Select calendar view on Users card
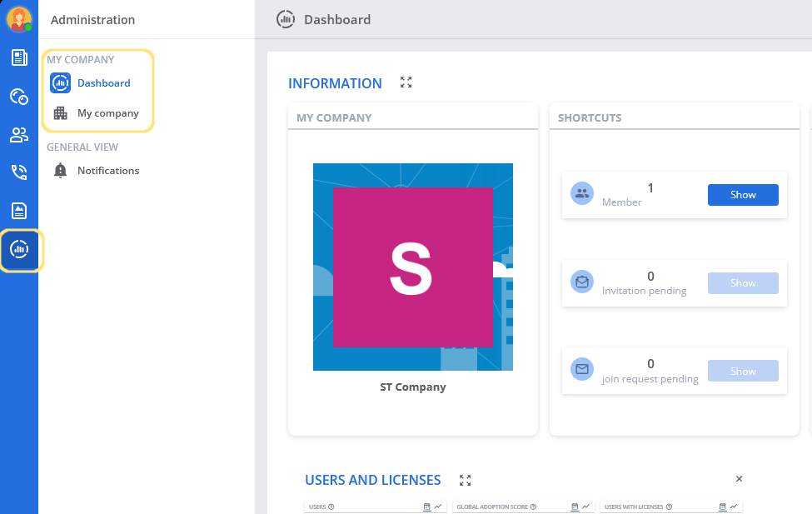This screenshot has width=812, height=514. 426,507
